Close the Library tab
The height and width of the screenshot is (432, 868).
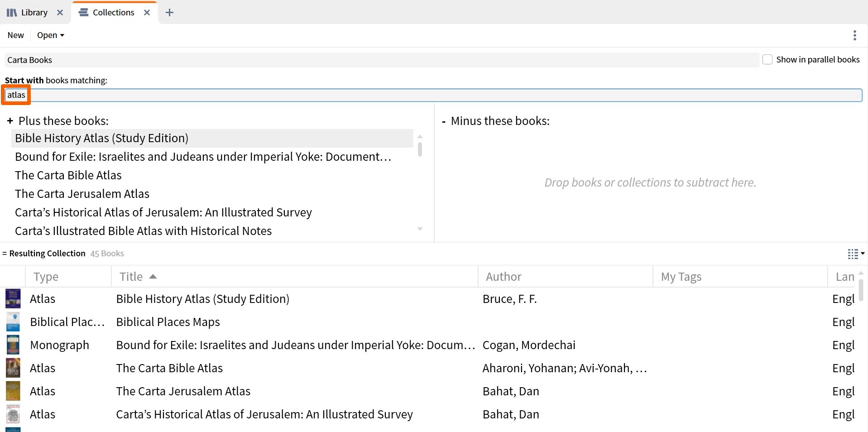coord(60,13)
